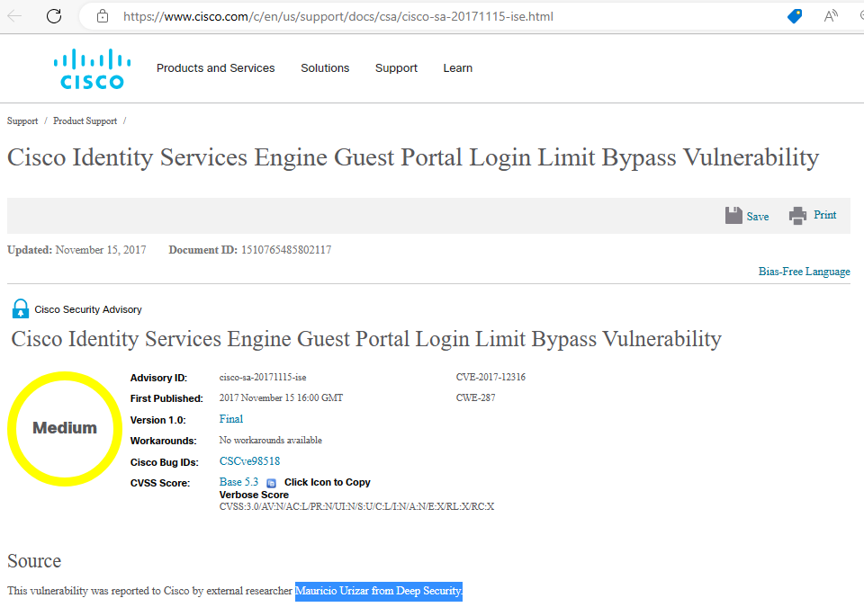Click the printer icon
Screen dimensions: 864x616
click(797, 216)
